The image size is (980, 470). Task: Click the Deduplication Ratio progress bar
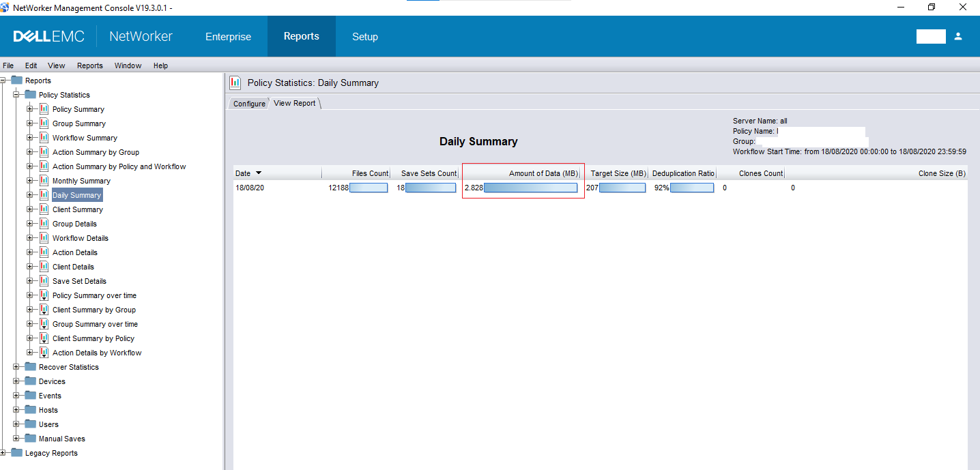(691, 187)
